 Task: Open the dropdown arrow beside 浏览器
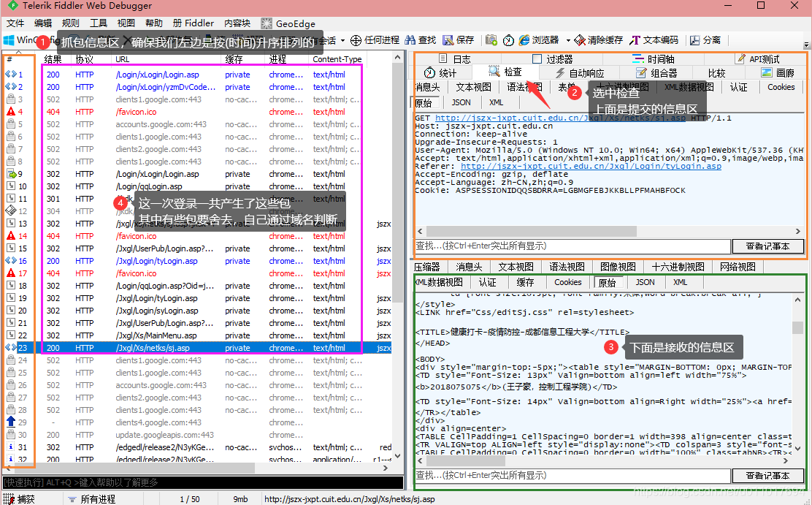[x=568, y=40]
